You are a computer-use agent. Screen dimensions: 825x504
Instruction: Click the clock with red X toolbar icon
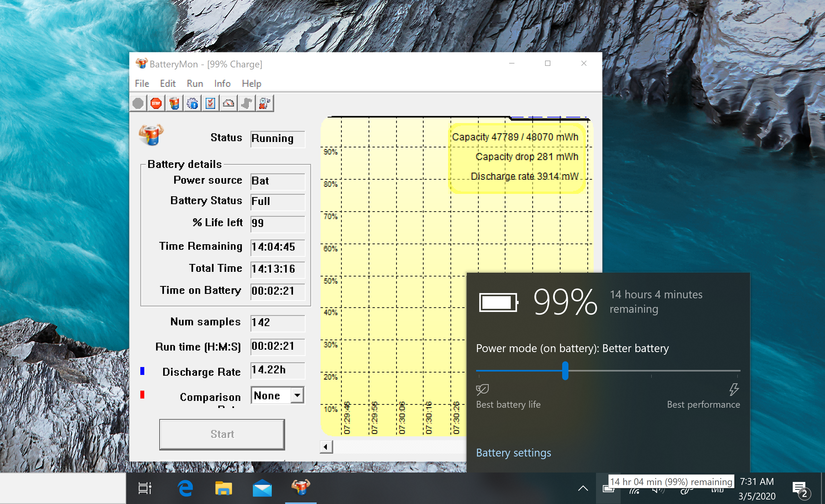(264, 103)
